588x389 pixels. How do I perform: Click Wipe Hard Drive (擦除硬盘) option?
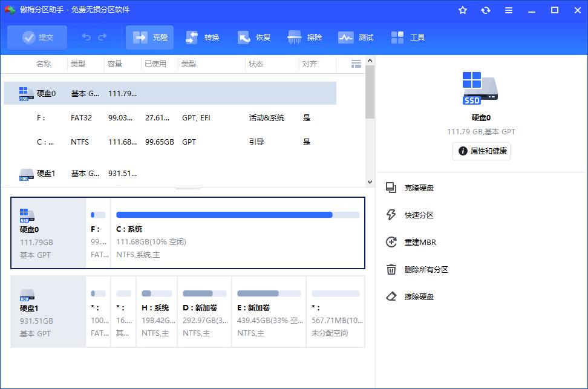click(x=419, y=297)
